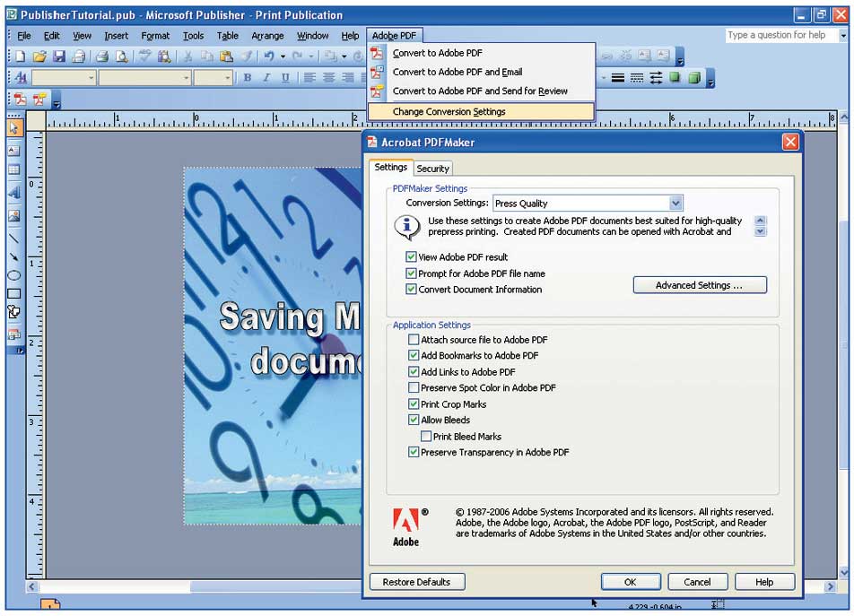
Task: Cancel the Acrobat PDFMaker dialog
Action: pos(698,582)
